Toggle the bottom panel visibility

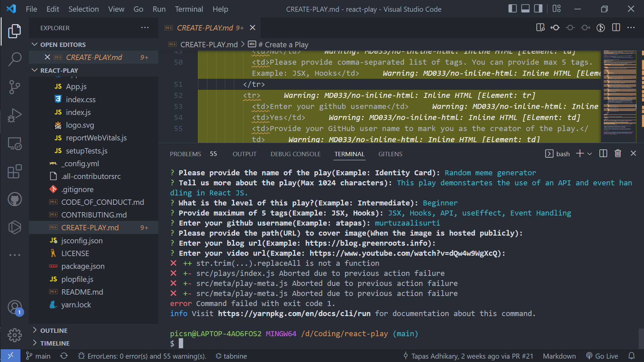tap(525, 9)
